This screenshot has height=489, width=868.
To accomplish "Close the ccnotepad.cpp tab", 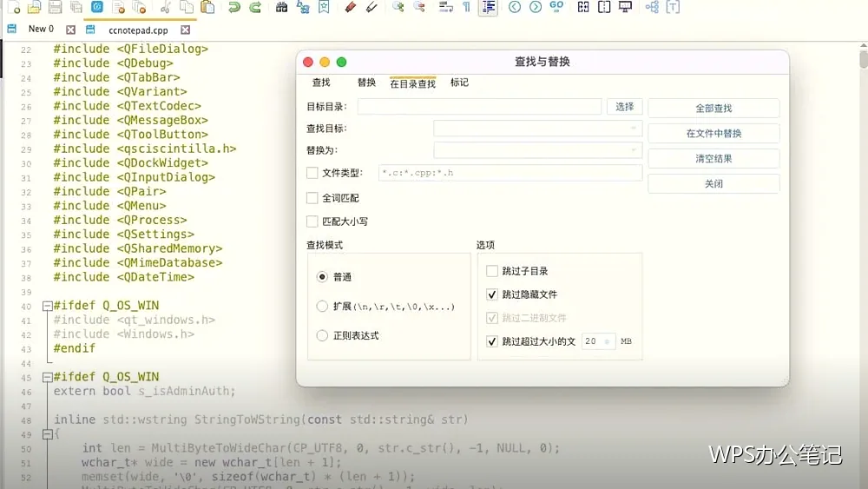I will 186,30.
